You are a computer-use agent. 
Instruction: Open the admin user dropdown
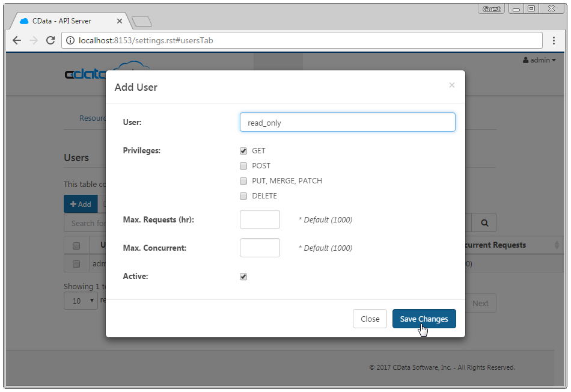click(x=539, y=60)
